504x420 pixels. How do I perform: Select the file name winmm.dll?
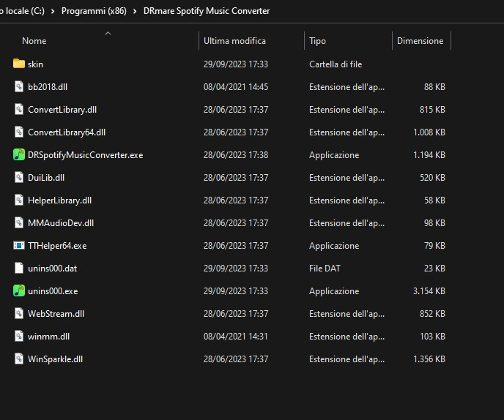click(48, 336)
